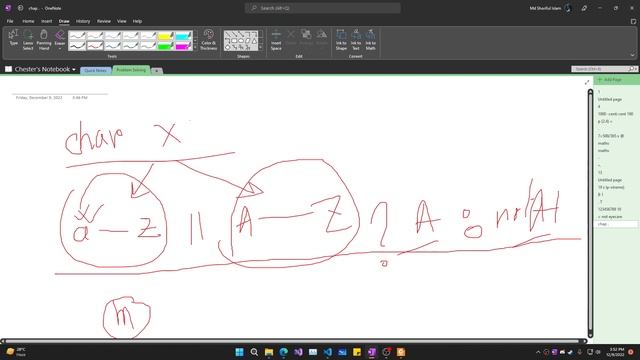The width and height of the screenshot is (640, 360).
Task: Pick the yellow highlighter pen
Action: [166, 36]
